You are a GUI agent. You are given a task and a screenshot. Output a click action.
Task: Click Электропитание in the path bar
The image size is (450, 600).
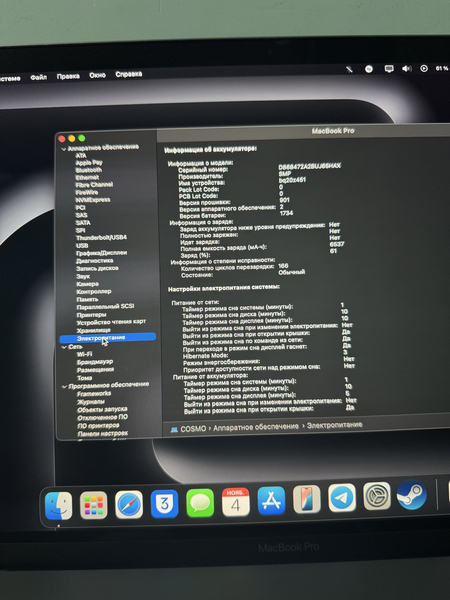(x=334, y=425)
